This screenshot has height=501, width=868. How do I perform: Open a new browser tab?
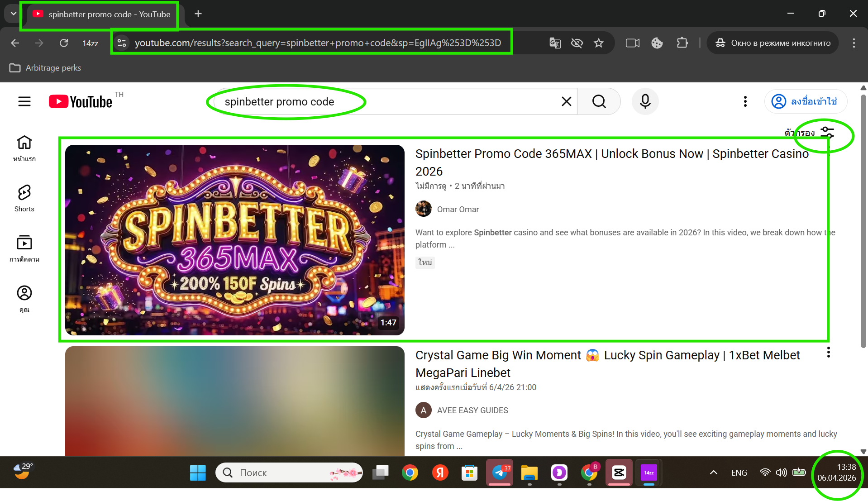pyautogui.click(x=198, y=14)
